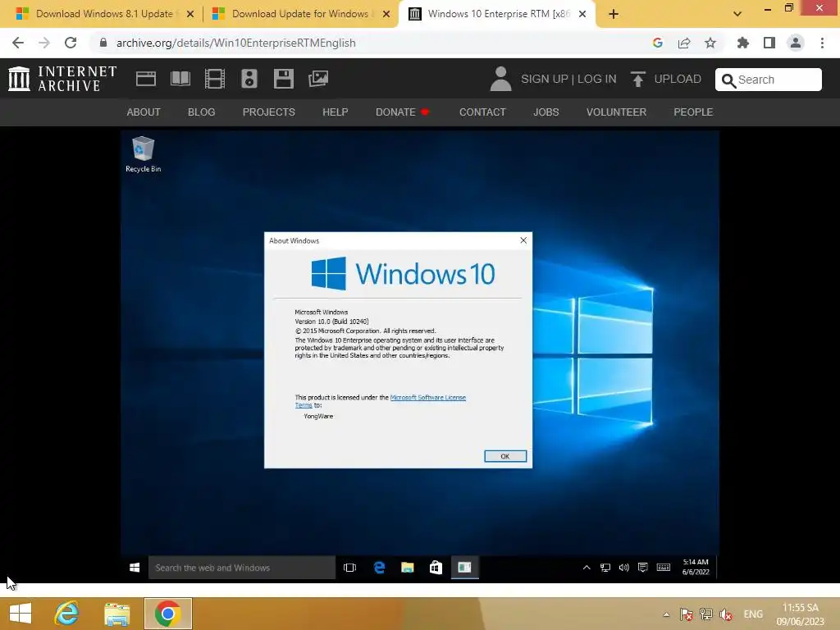840x630 pixels.
Task: Click the Chrome forward arrow
Action: point(44,43)
